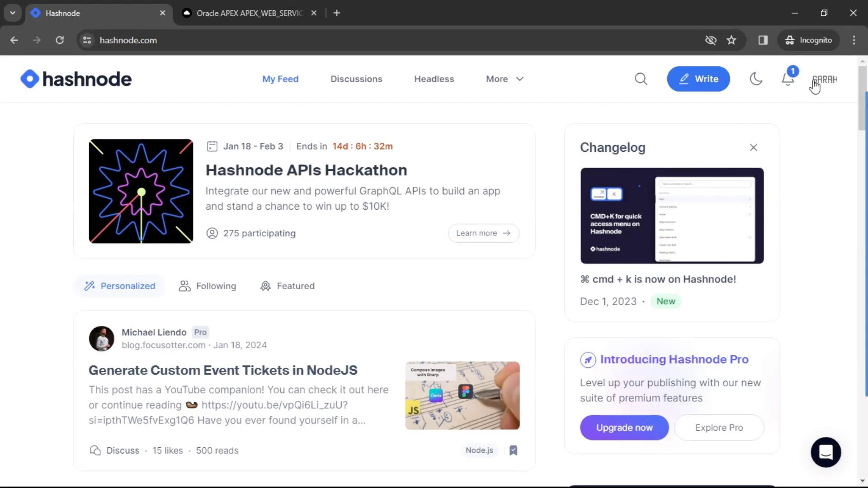
Task: Click the Headless menu icon
Action: click(434, 79)
